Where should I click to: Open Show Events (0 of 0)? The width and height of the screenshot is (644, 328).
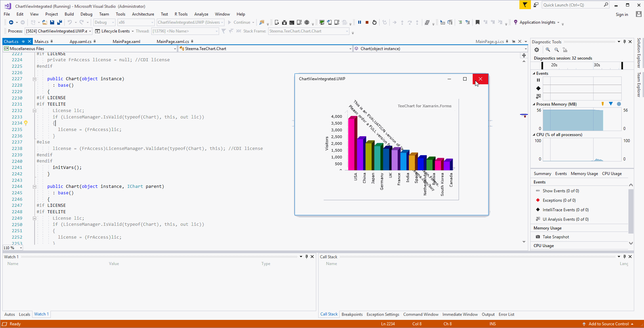click(561, 191)
